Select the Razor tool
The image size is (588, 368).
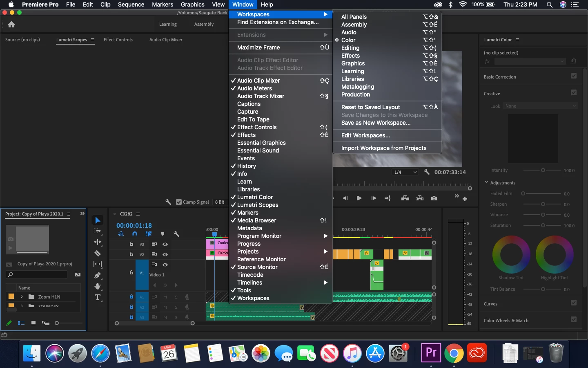(98, 253)
